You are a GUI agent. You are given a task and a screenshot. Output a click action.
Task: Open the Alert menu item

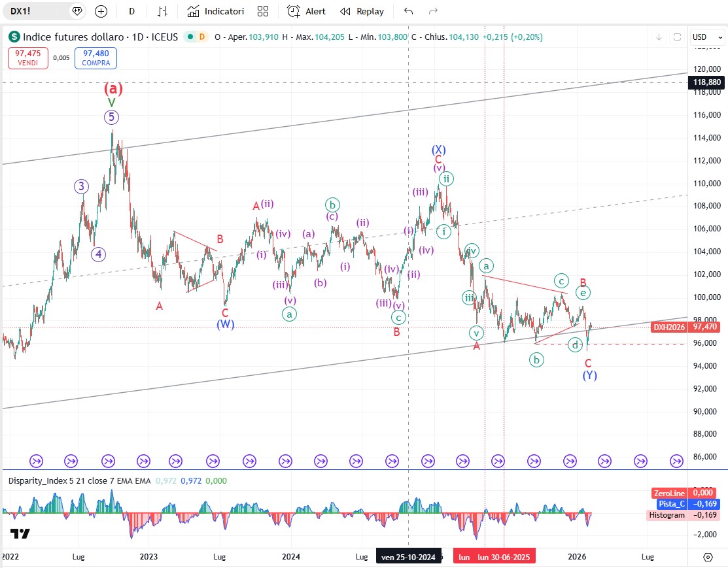coord(307,11)
